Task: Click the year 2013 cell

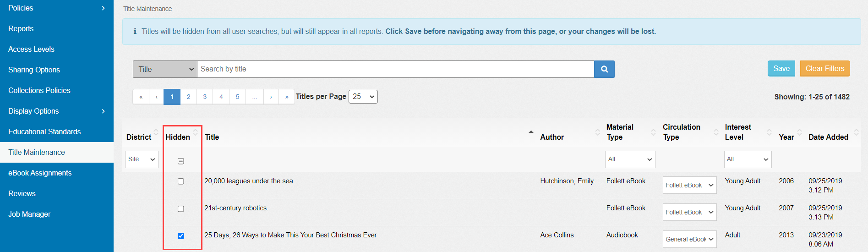Action: [786, 235]
